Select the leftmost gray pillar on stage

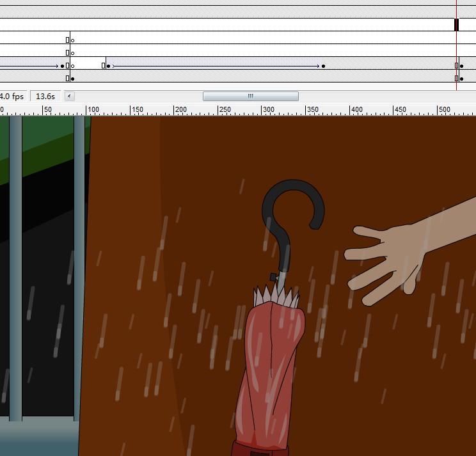[x=15, y=269]
